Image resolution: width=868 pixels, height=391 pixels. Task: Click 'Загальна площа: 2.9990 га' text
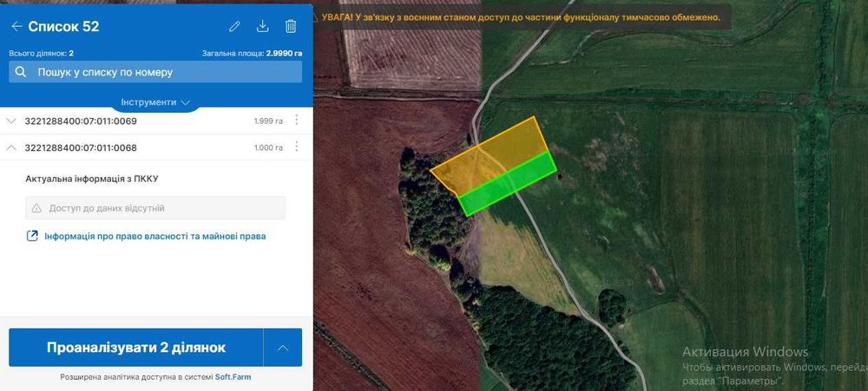(253, 54)
